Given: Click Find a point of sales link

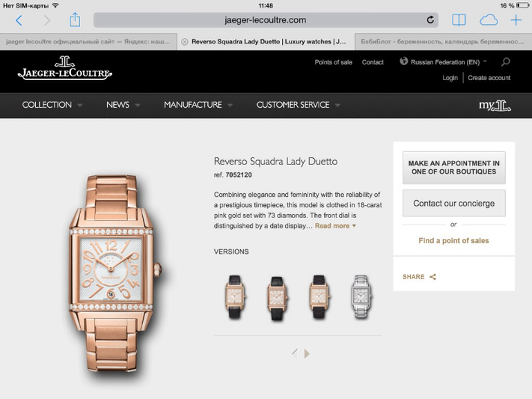Looking at the screenshot, I should point(454,241).
